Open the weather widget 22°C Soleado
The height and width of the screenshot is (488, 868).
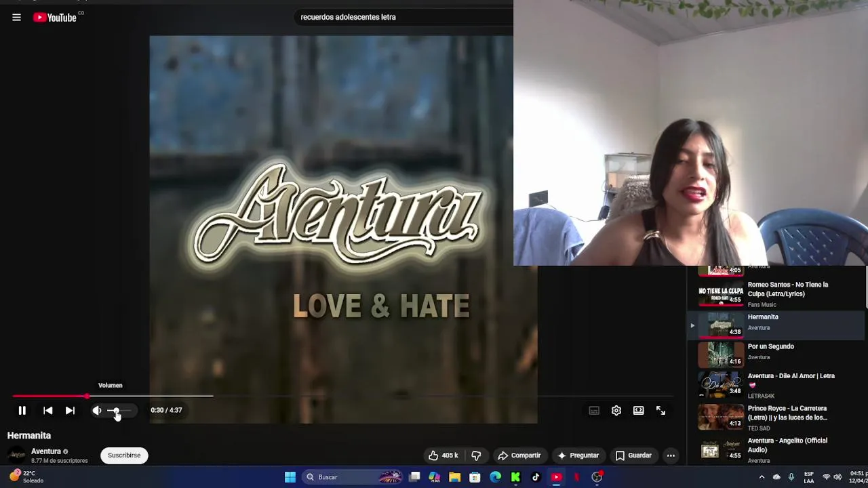point(27,476)
